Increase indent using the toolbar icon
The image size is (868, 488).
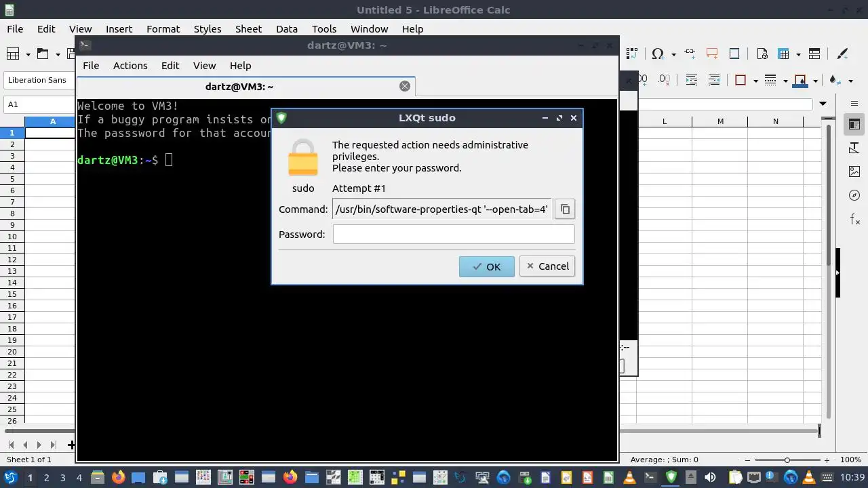click(x=692, y=80)
